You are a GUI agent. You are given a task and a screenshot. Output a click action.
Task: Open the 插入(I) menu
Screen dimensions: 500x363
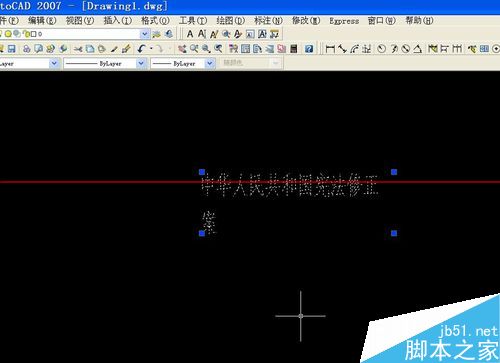pyautogui.click(x=117, y=21)
